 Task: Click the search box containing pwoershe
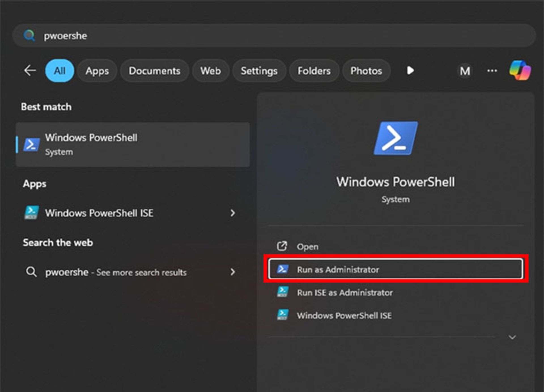(274, 36)
